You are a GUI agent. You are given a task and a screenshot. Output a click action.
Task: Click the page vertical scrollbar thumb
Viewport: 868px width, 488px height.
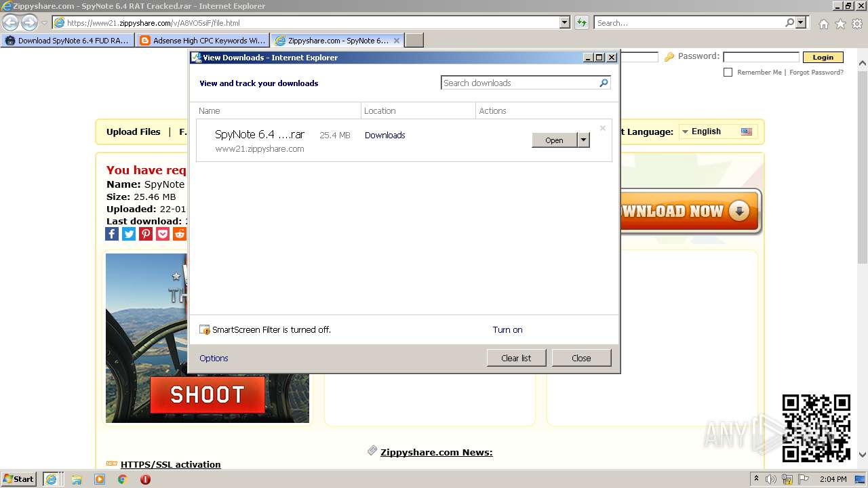pos(863,166)
